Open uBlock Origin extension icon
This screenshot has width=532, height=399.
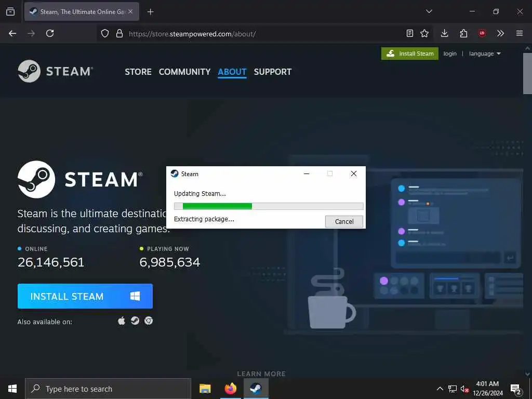pyautogui.click(x=482, y=33)
